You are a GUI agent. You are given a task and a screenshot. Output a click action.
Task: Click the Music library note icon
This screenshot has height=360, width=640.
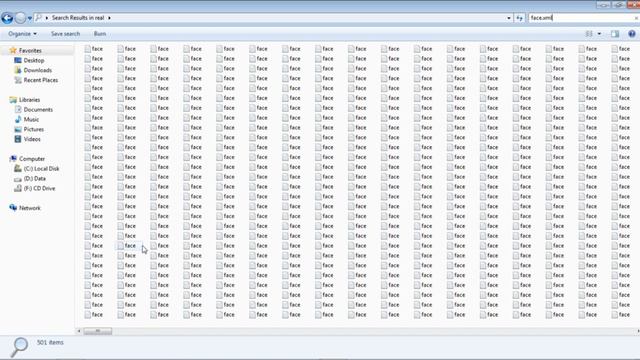pyautogui.click(x=18, y=119)
